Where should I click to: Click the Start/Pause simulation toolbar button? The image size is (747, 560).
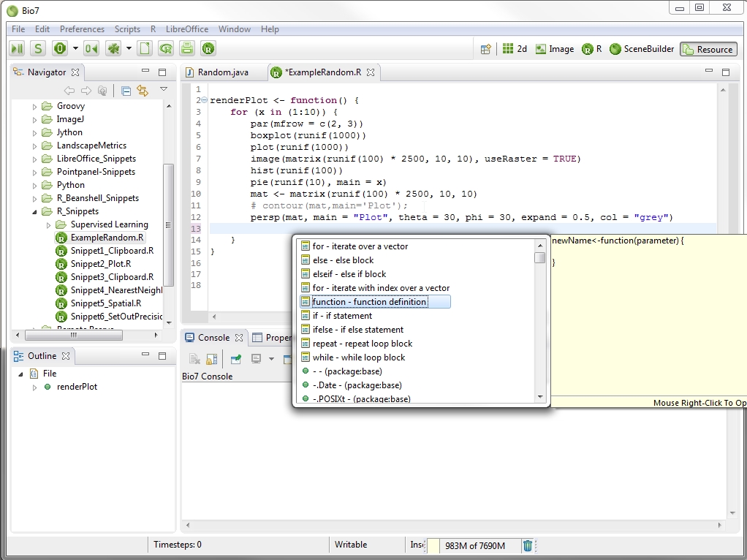pos(17,48)
